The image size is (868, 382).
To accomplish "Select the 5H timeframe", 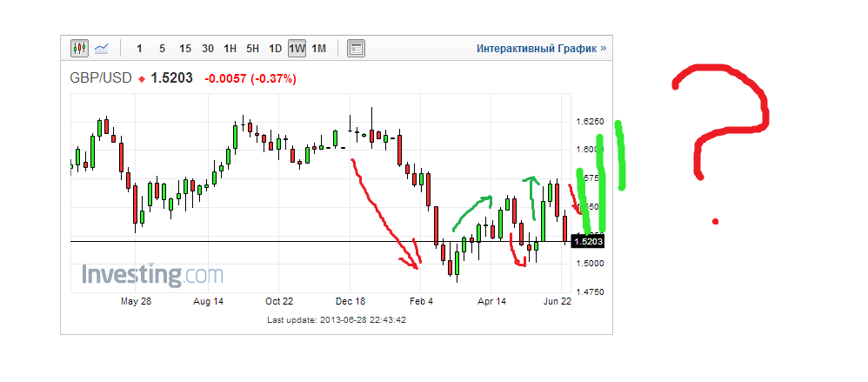I will click(x=252, y=49).
